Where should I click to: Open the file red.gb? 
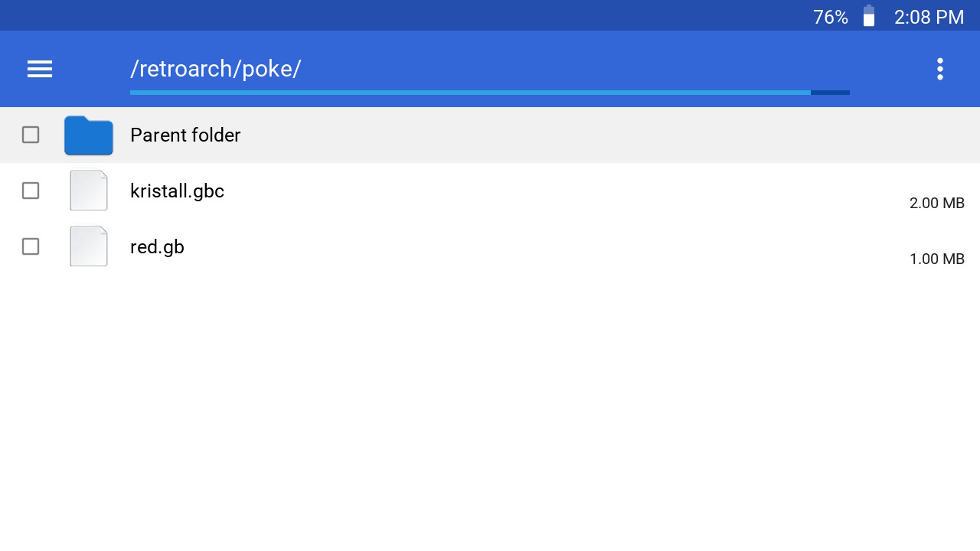(x=157, y=246)
